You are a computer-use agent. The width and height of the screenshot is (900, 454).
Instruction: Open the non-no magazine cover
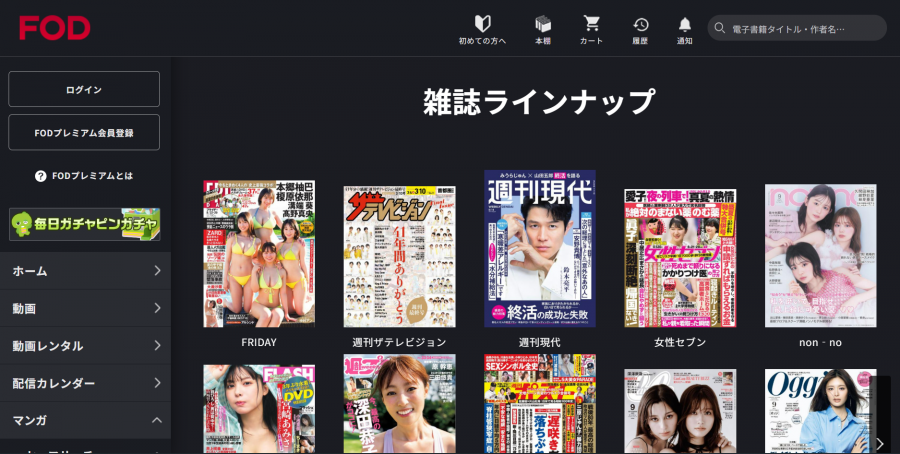click(820, 255)
